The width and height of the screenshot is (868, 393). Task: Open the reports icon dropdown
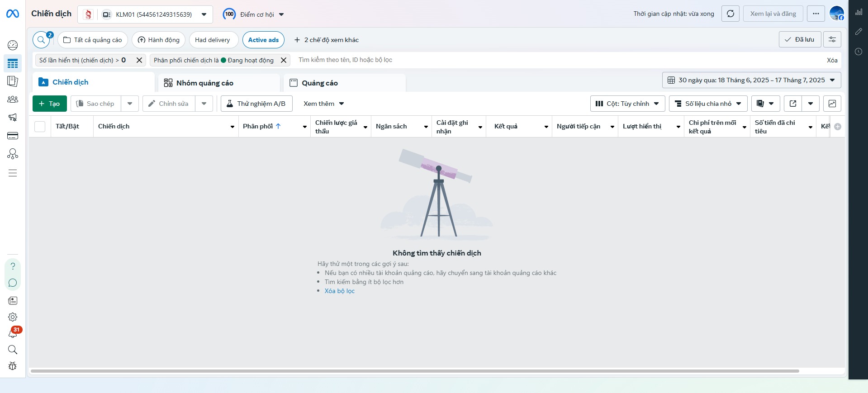(765, 104)
